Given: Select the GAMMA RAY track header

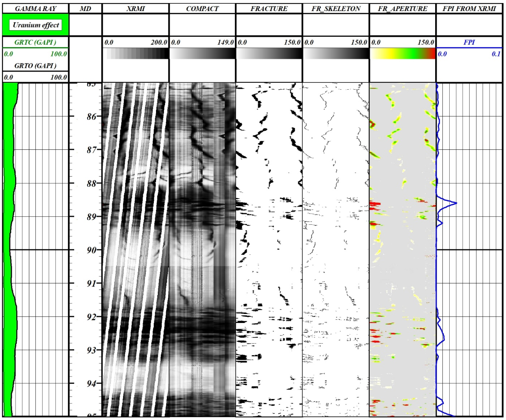Looking at the screenshot, I should 35,9.
